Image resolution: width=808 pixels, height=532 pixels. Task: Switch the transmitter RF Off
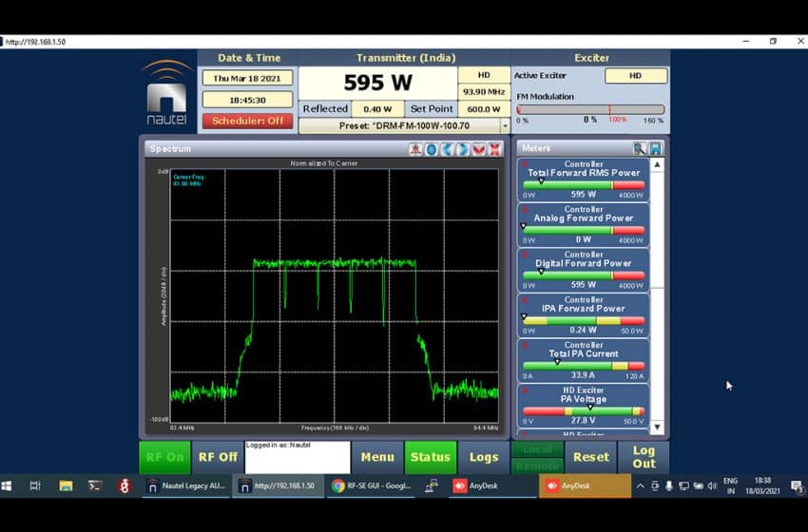click(218, 457)
